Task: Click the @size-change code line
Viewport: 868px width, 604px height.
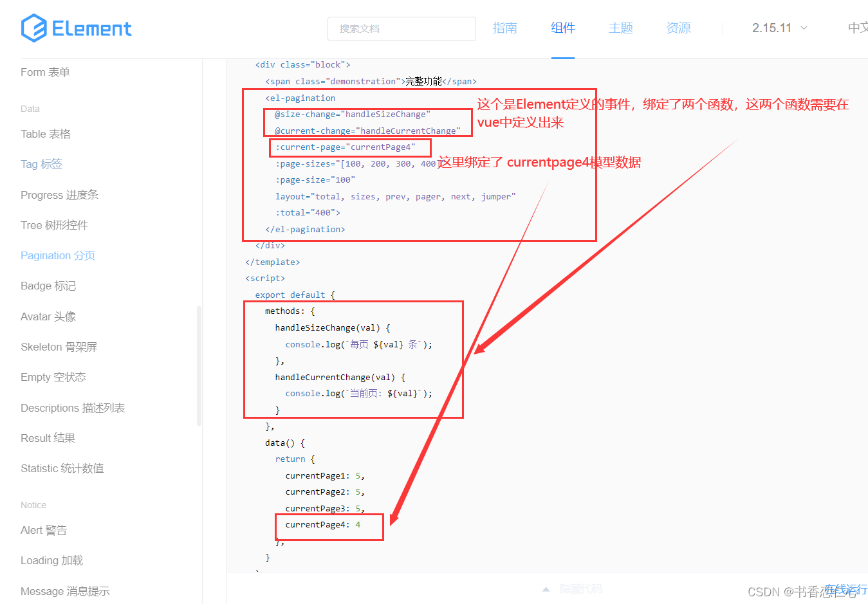Action: point(353,114)
